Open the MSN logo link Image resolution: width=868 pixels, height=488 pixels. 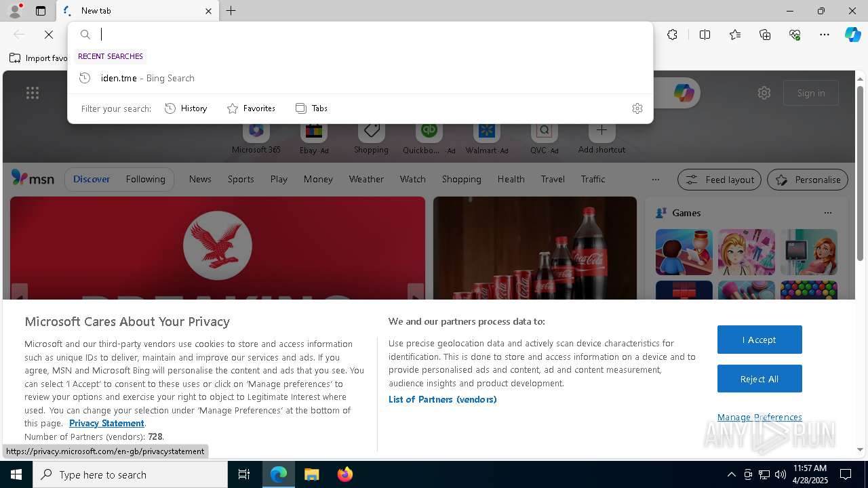[x=33, y=178]
